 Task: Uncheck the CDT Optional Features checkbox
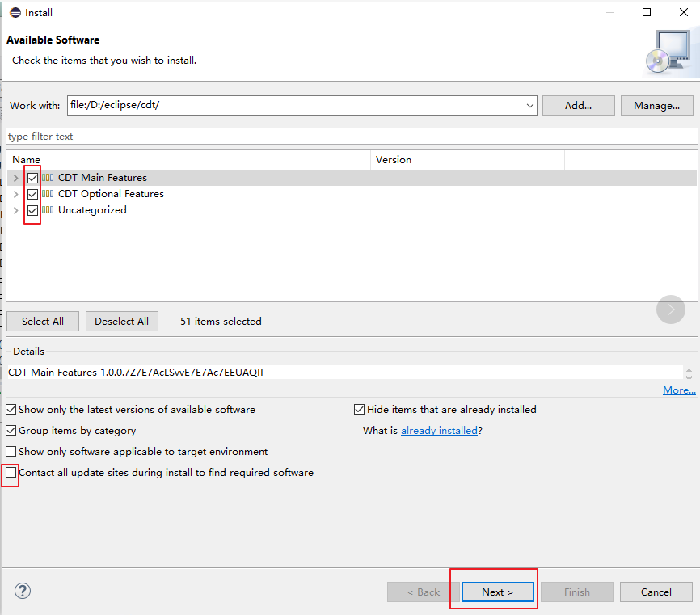point(32,193)
